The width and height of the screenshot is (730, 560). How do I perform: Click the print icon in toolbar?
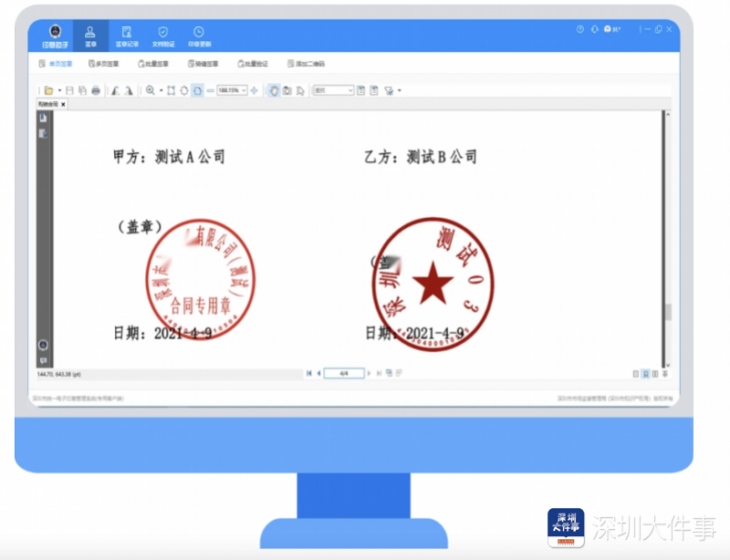[x=95, y=90]
